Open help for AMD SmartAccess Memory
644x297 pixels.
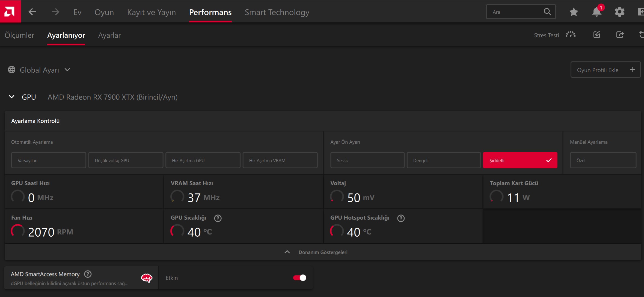(x=88, y=274)
